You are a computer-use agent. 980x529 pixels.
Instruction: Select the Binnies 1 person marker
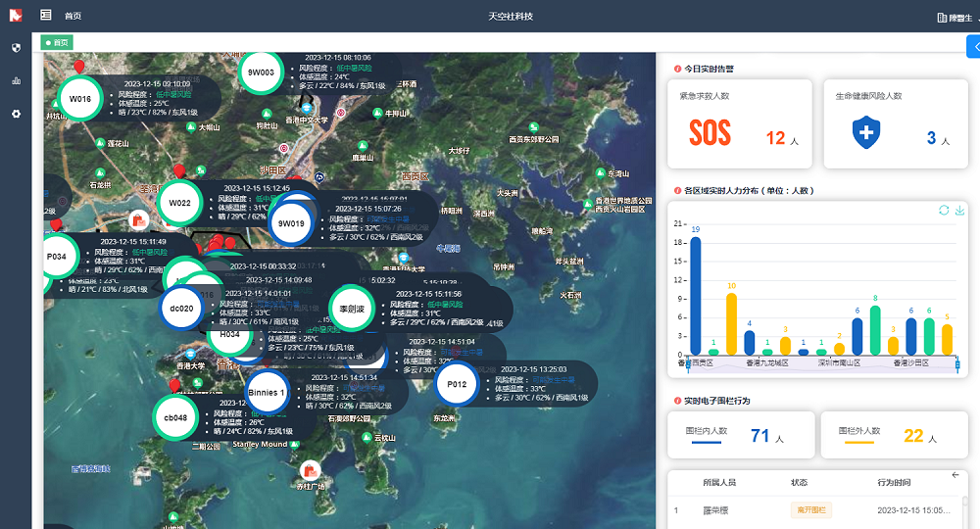coord(267,392)
